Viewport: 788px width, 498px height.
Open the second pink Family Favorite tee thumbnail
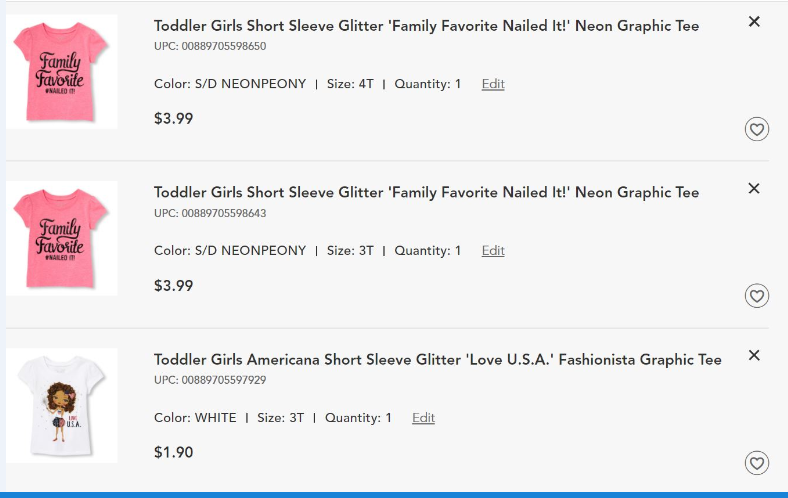tap(62, 238)
